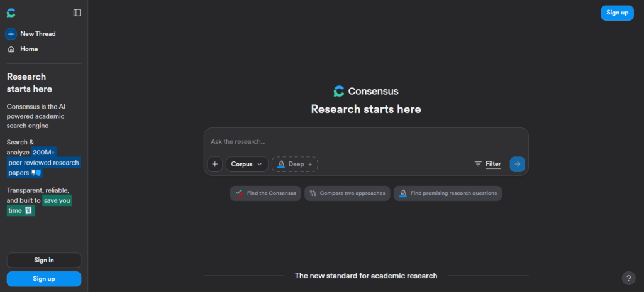The image size is (644, 292).
Task: Click the highlighted 'save you' text
Action: 57,200
